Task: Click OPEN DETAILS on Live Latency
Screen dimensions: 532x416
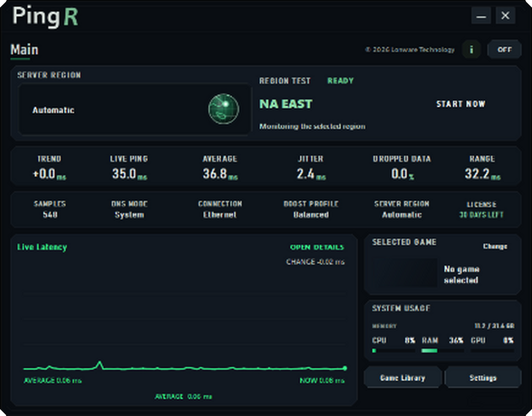Action: coord(317,247)
